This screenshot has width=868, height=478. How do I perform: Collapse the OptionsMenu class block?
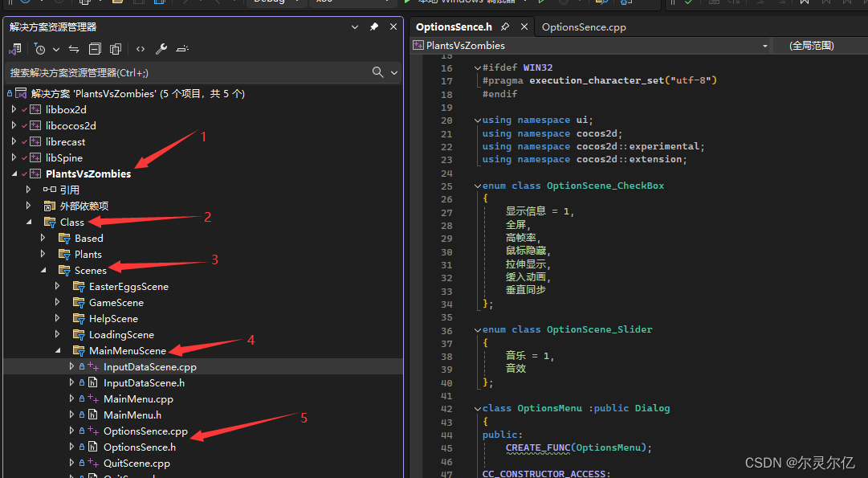point(477,409)
